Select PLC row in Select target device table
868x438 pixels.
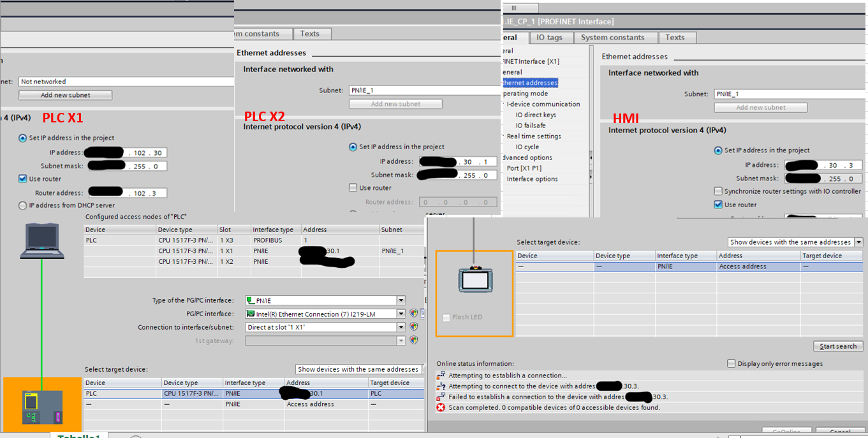coord(254,393)
